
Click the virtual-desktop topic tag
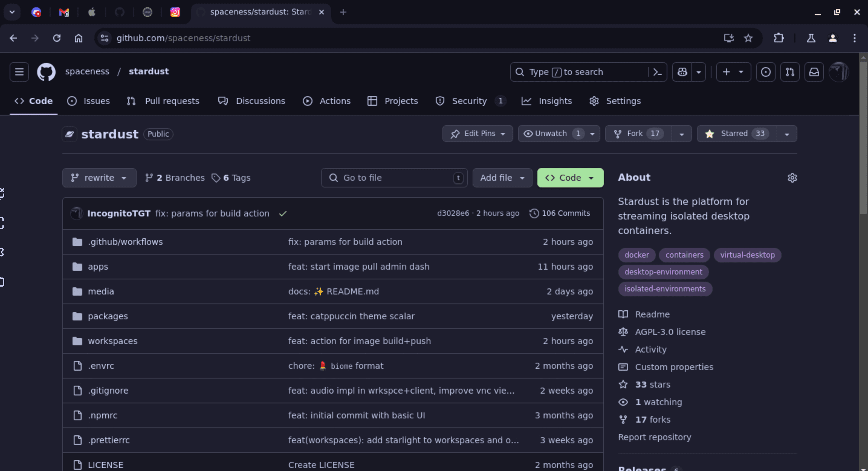tap(747, 255)
